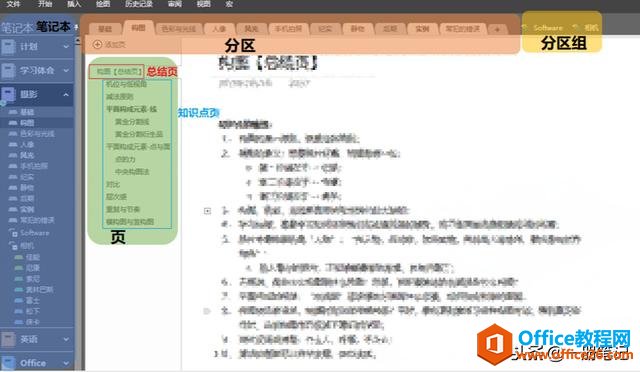640x372 pixels.
Task: Switch to the 实例 section tab
Action: pyautogui.click(x=422, y=29)
